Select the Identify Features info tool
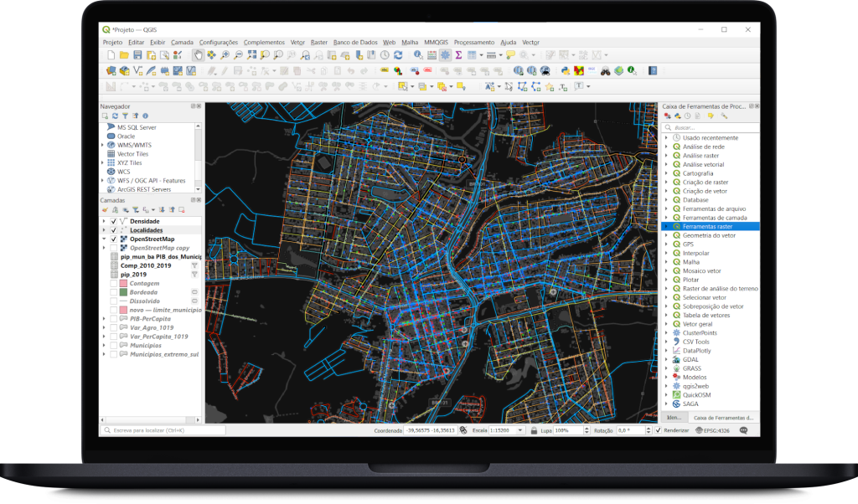 click(x=418, y=55)
